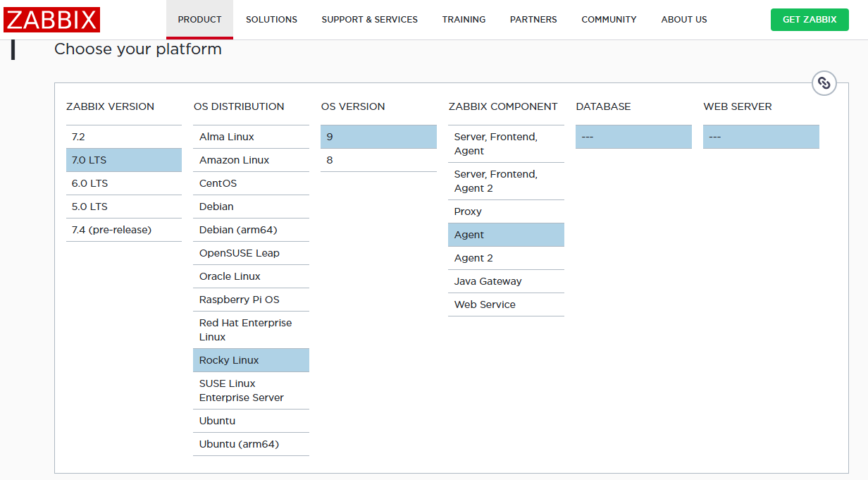Choose the Ubuntu (arm64) distribution
868x480 pixels.
[252, 444]
